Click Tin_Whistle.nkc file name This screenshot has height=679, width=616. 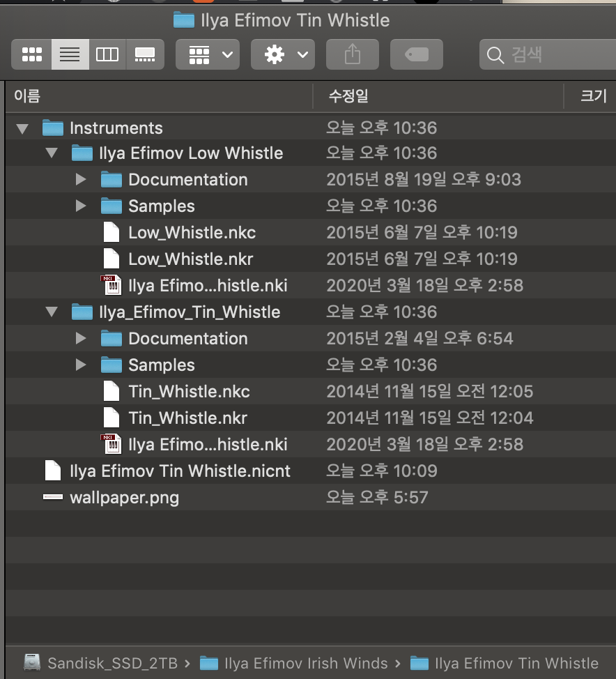click(189, 392)
